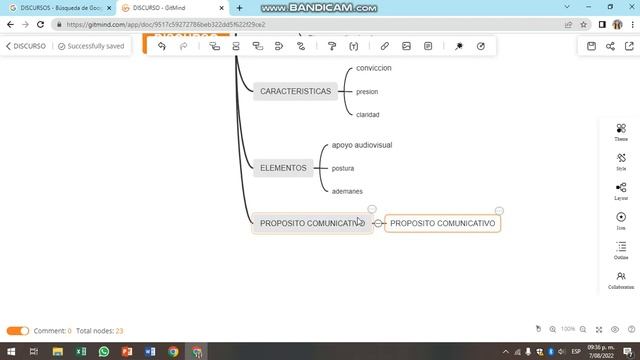Save the mind map with save icon

tap(591, 46)
